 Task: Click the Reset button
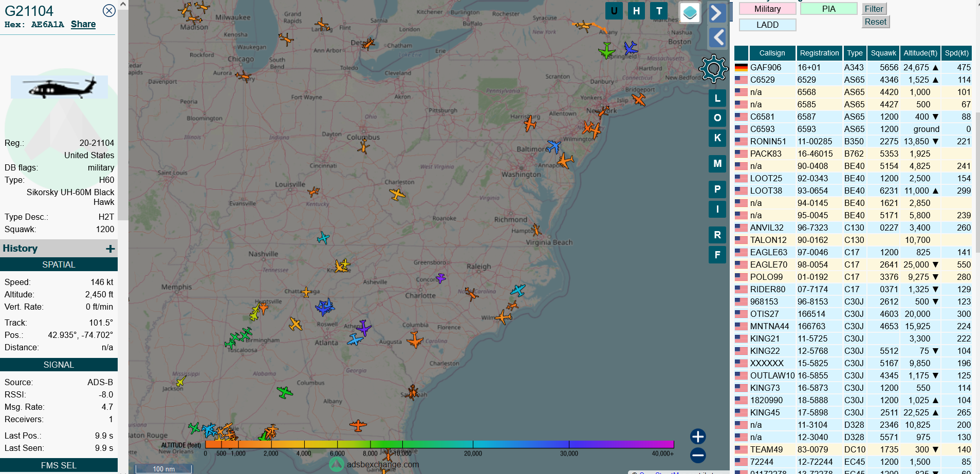tap(875, 22)
